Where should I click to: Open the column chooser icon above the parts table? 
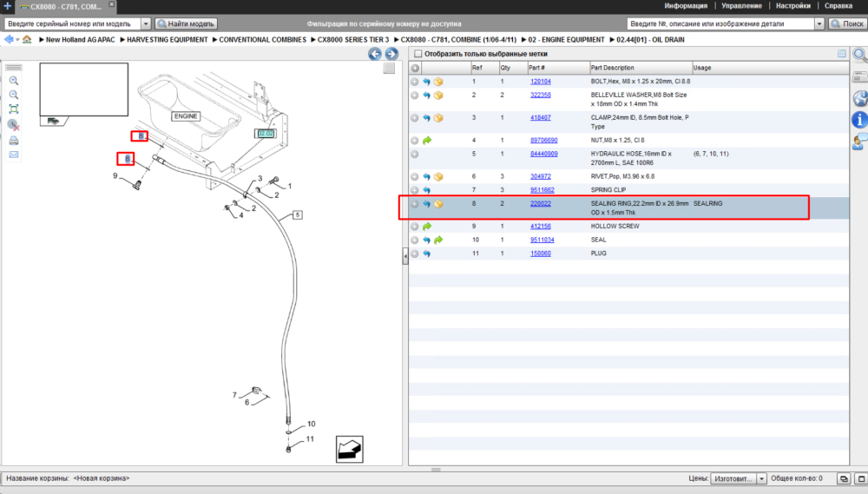point(842,54)
